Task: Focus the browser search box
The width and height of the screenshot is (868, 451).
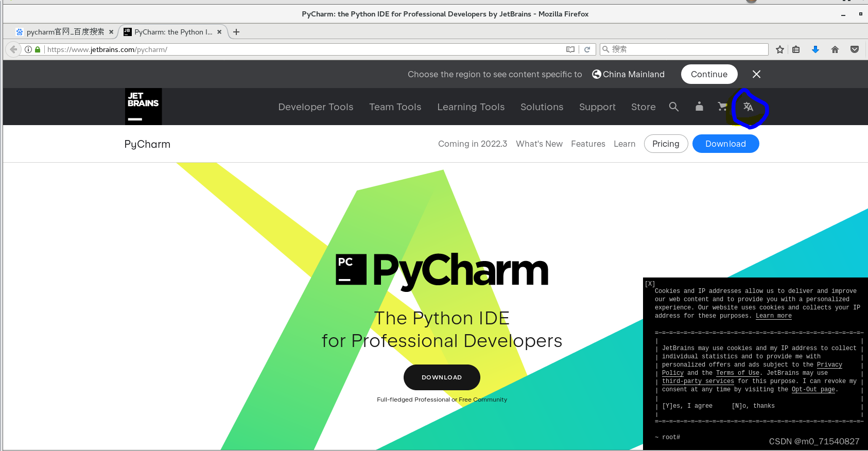Action: [684, 49]
